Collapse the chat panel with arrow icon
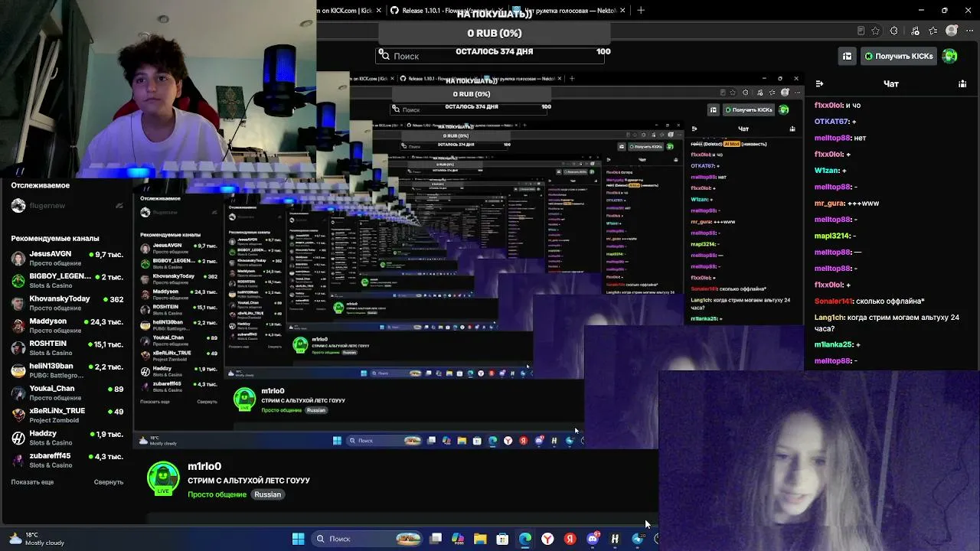980x551 pixels. pyautogui.click(x=819, y=83)
